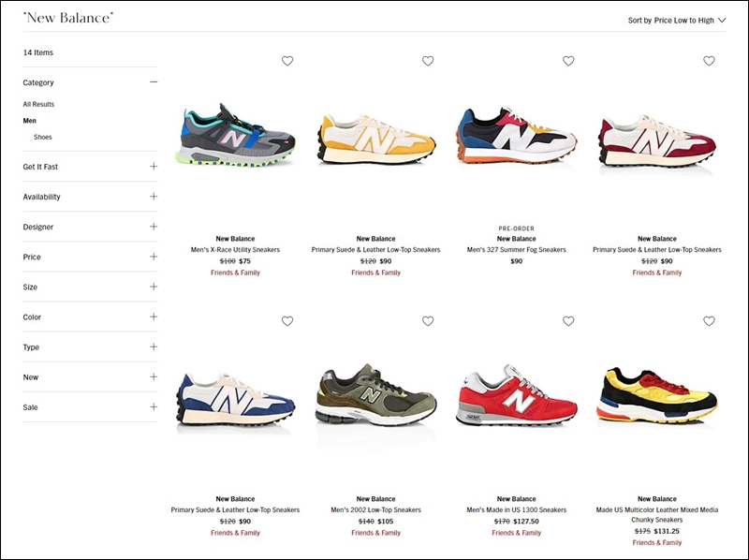The width and height of the screenshot is (749, 560).
Task: Open the olive Men's 2002 Low-Top sneaker image
Action: [376, 394]
